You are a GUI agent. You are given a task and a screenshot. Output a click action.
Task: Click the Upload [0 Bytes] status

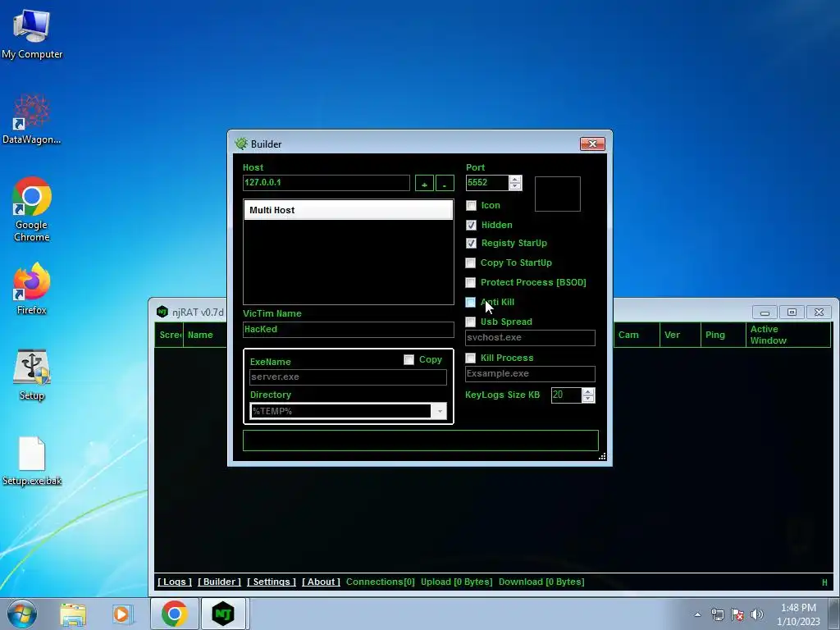tap(456, 582)
